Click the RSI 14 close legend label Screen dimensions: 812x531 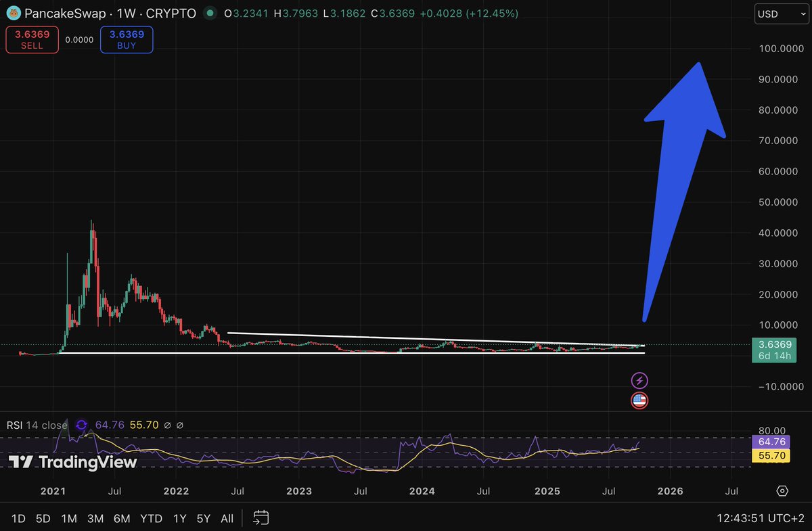pos(37,425)
